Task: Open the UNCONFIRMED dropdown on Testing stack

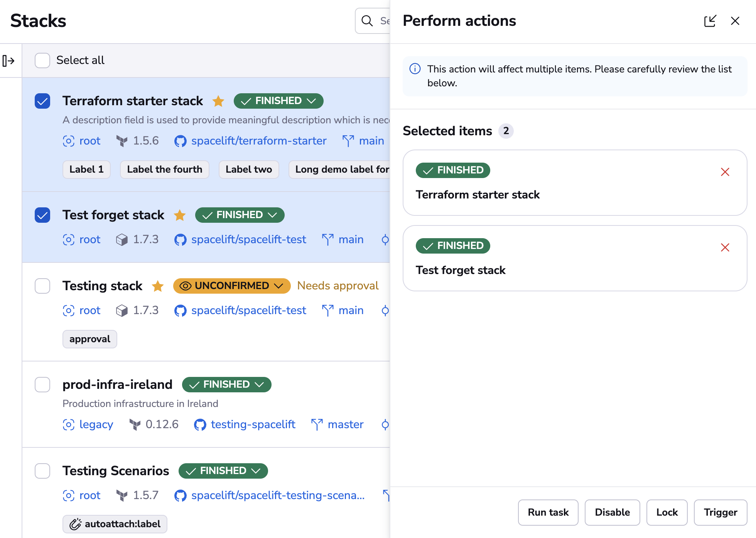Action: click(279, 286)
